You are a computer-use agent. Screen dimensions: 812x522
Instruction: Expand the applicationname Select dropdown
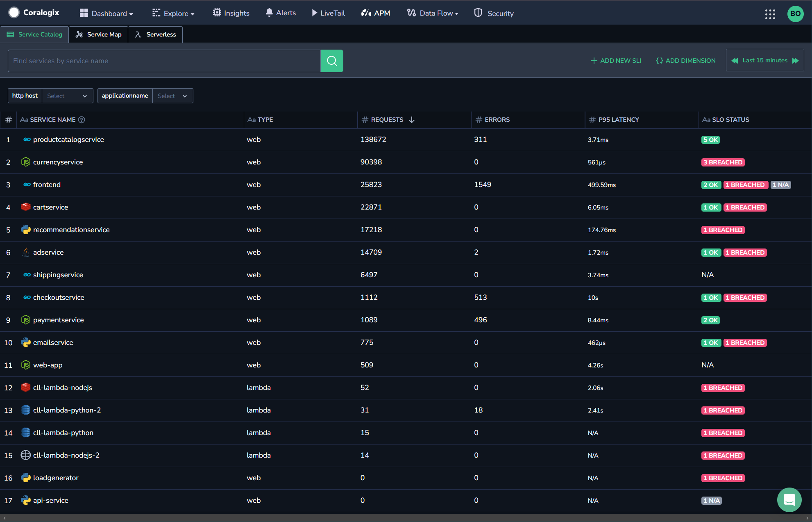[172, 96]
